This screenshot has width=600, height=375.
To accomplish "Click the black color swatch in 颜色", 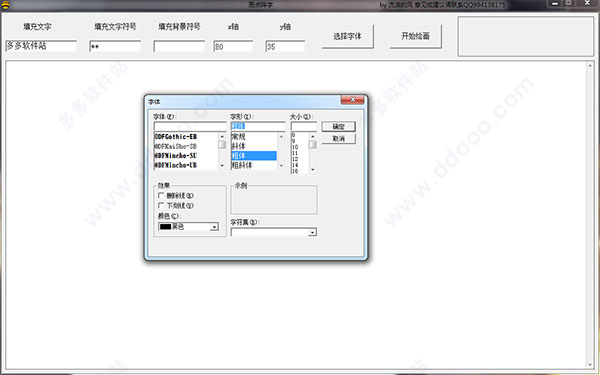I will point(165,227).
